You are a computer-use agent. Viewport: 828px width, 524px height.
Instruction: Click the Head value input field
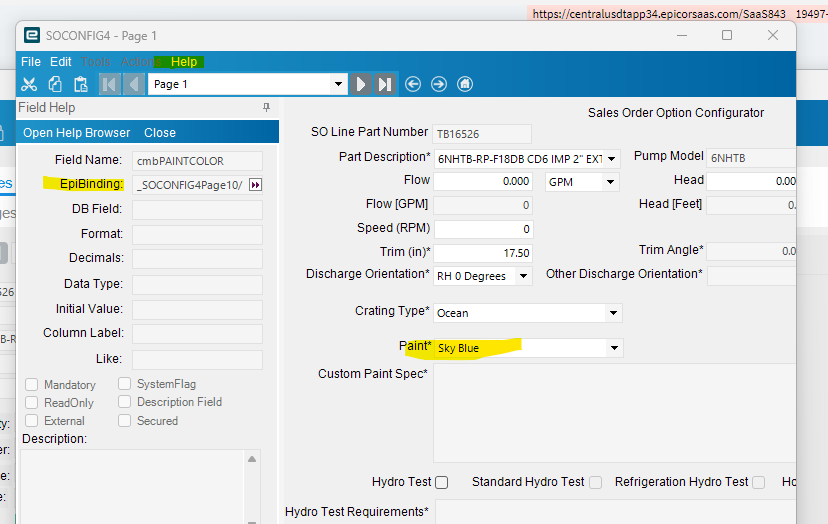(751, 181)
